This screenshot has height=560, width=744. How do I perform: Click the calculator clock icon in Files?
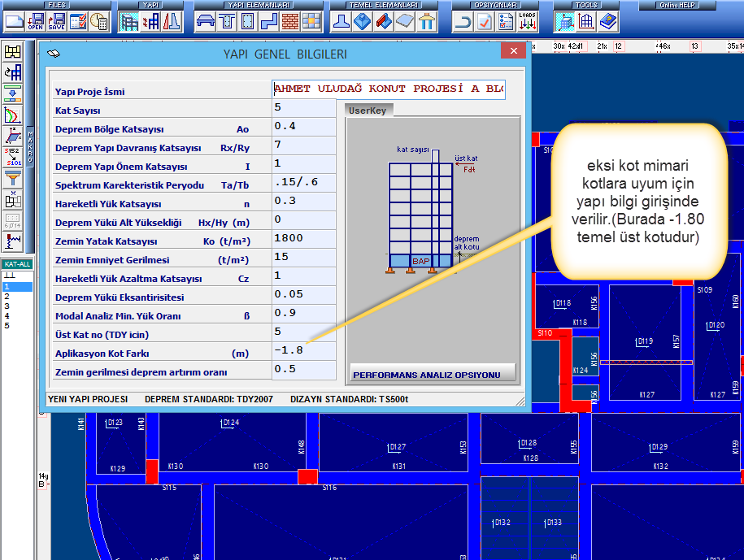click(x=98, y=22)
